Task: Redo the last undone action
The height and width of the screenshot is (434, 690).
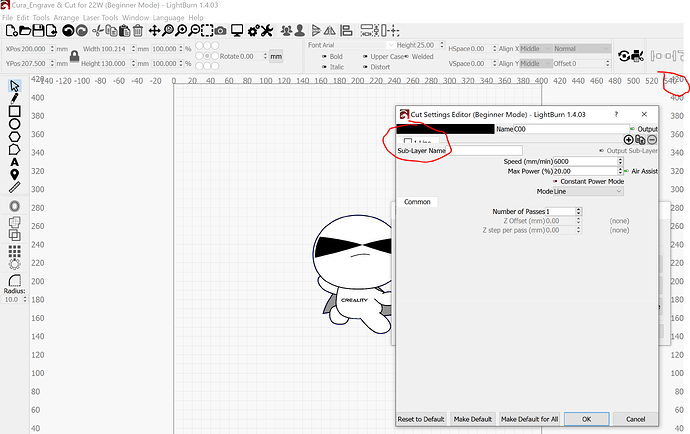Action: (82, 30)
